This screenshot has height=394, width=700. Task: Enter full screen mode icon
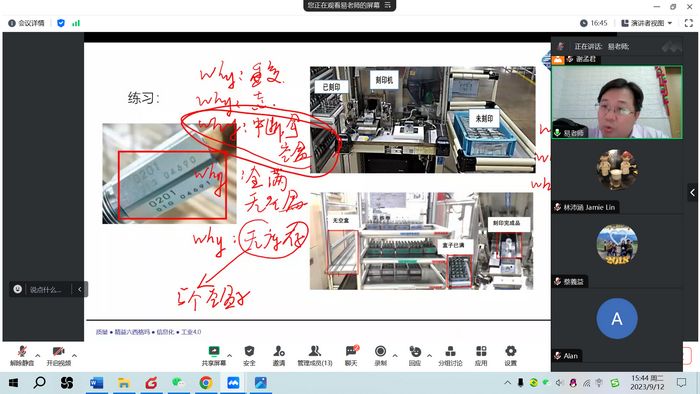[688, 23]
